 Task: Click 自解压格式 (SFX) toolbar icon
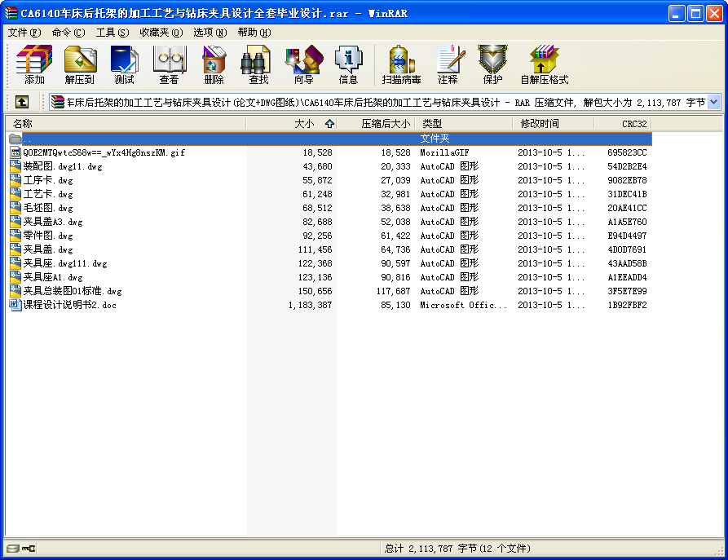click(x=544, y=65)
